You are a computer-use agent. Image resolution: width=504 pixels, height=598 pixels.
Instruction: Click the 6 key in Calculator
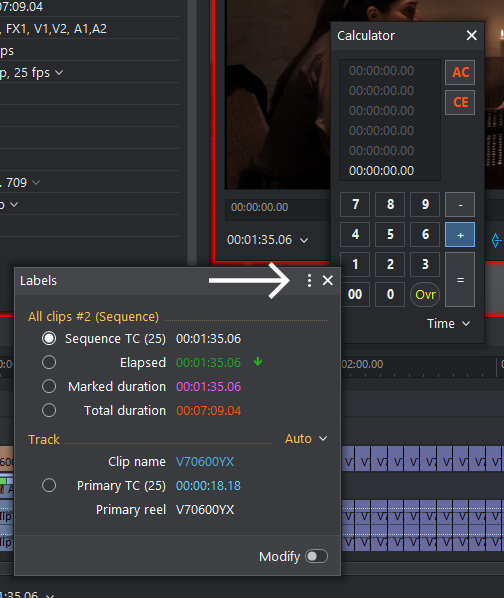pos(425,234)
